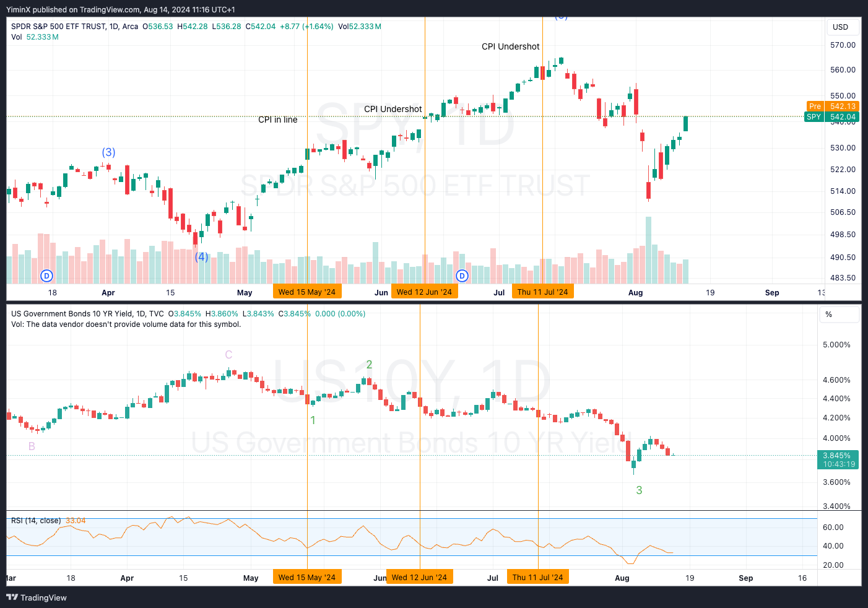Click the Wed 12 Jun '24 label on bond chart
868x608 pixels.
click(419, 577)
